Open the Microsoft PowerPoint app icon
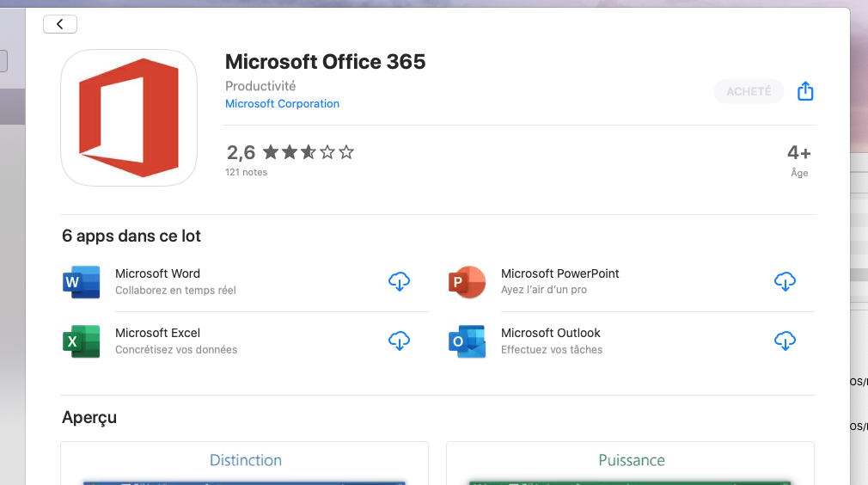868x485 pixels. [468, 282]
